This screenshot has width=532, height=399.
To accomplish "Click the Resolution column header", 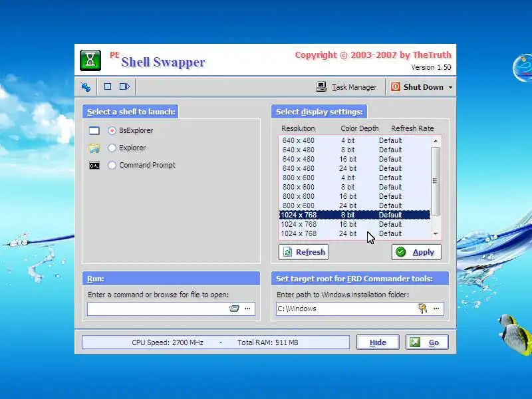I will [x=298, y=128].
